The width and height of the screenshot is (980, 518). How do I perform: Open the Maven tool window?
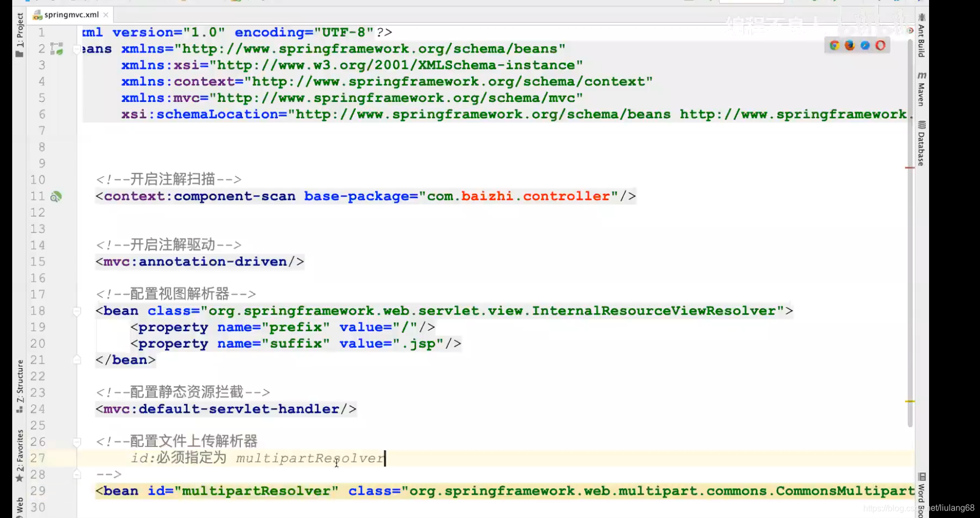(x=922, y=89)
